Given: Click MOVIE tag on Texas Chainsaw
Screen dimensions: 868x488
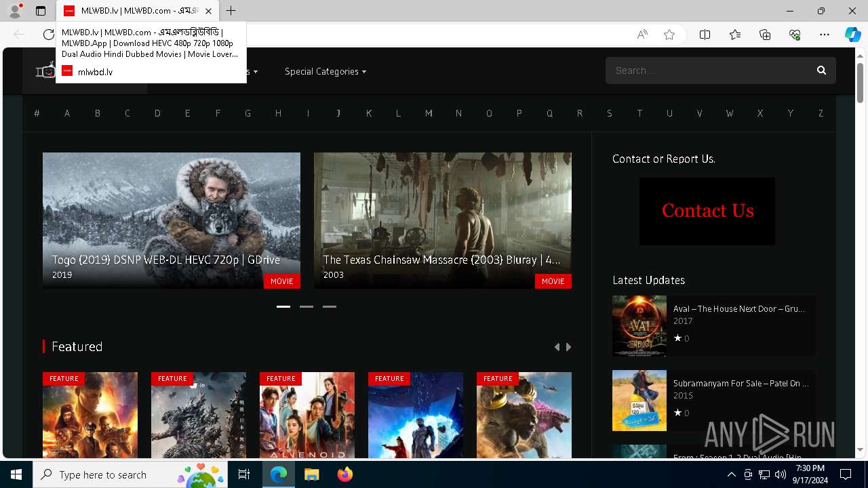Looking at the screenshot, I should (x=553, y=281).
